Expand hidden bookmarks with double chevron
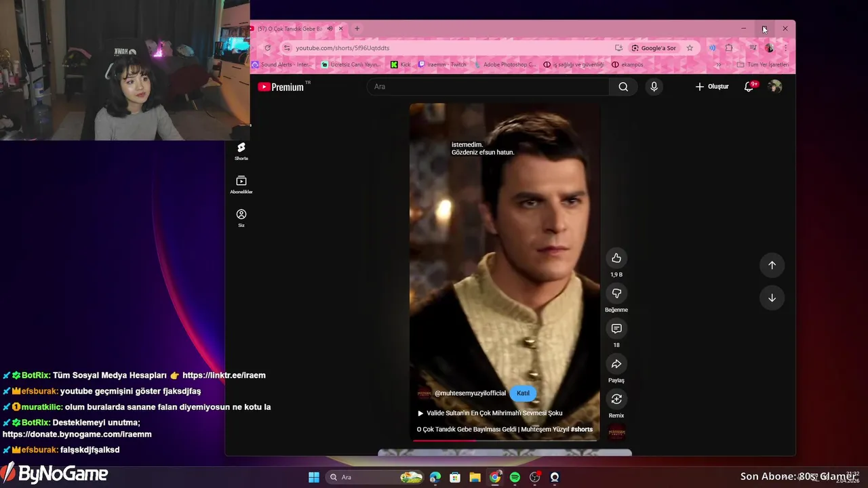 (719, 64)
